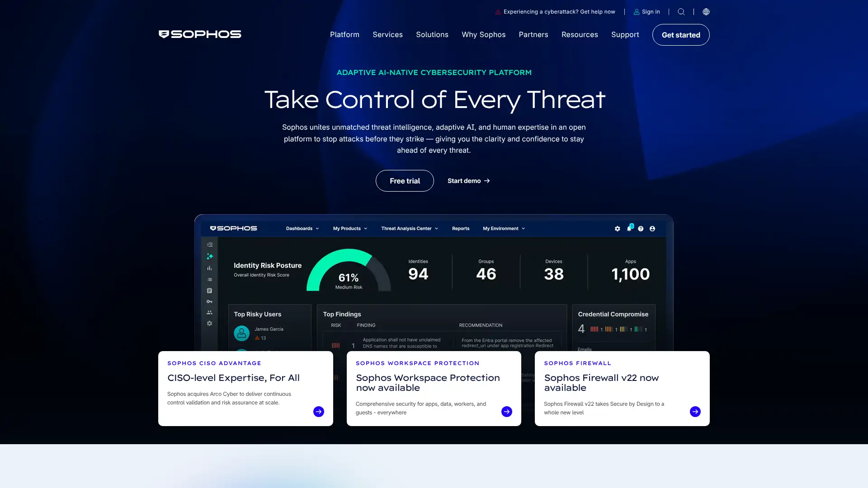Open the search magnifier icon
868x488 pixels.
click(681, 12)
